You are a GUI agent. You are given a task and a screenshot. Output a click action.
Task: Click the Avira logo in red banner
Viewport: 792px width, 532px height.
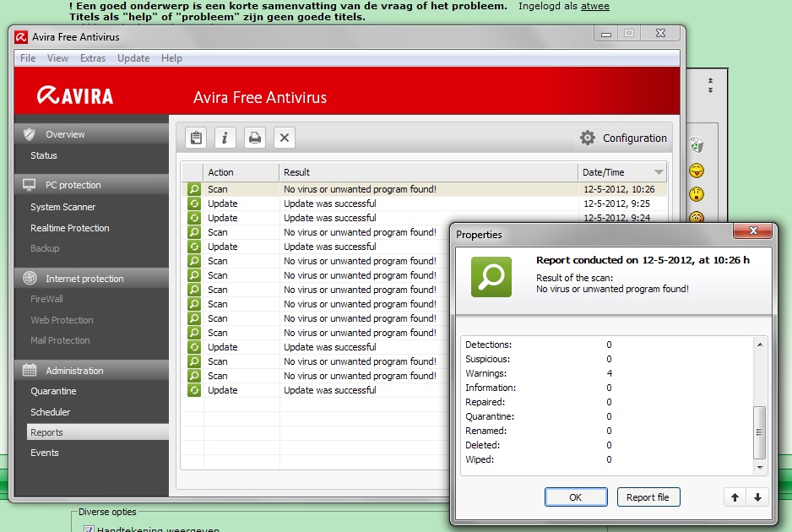pyautogui.click(x=75, y=95)
